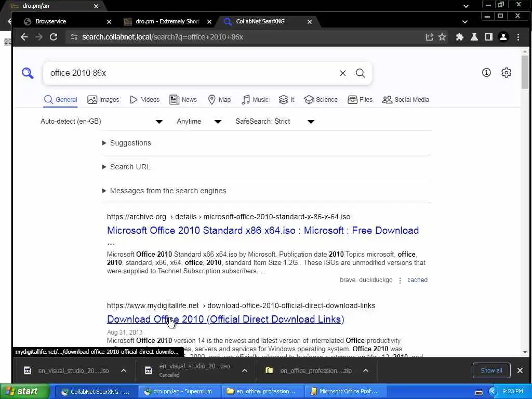Switch to Microsoft Office Prof taskbar item
This screenshot has height=399, width=532.
click(x=346, y=392)
